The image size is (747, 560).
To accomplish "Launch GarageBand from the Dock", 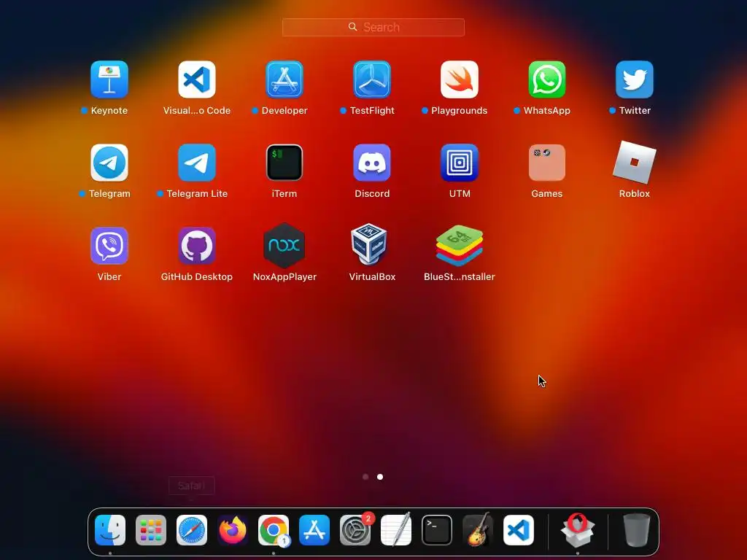I will [x=478, y=530].
